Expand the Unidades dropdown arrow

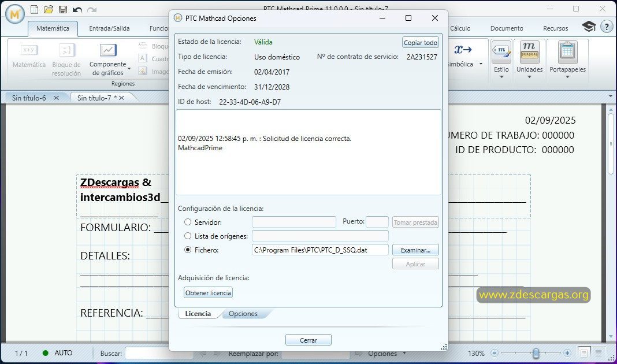click(529, 77)
